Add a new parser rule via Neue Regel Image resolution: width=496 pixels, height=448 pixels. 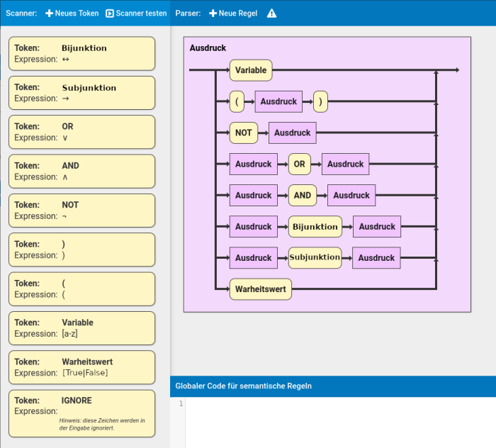tap(233, 13)
